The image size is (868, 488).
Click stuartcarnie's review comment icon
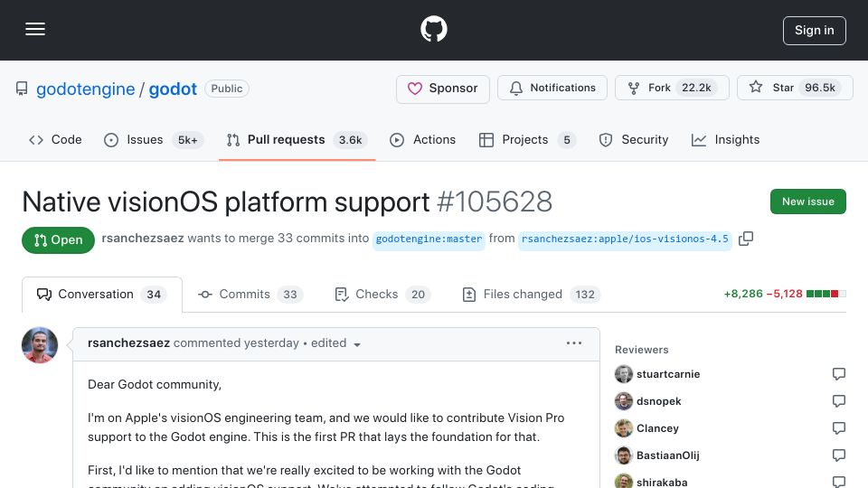[x=839, y=374]
